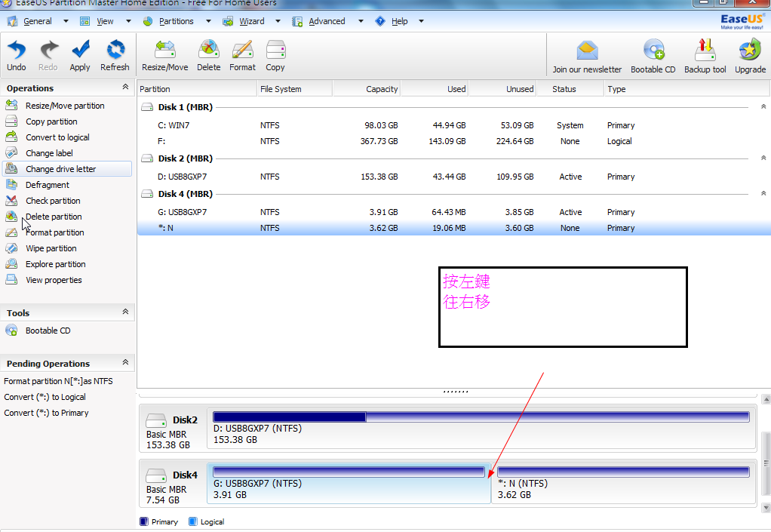Expand Advanced menu dropdown arrow

pos(361,21)
